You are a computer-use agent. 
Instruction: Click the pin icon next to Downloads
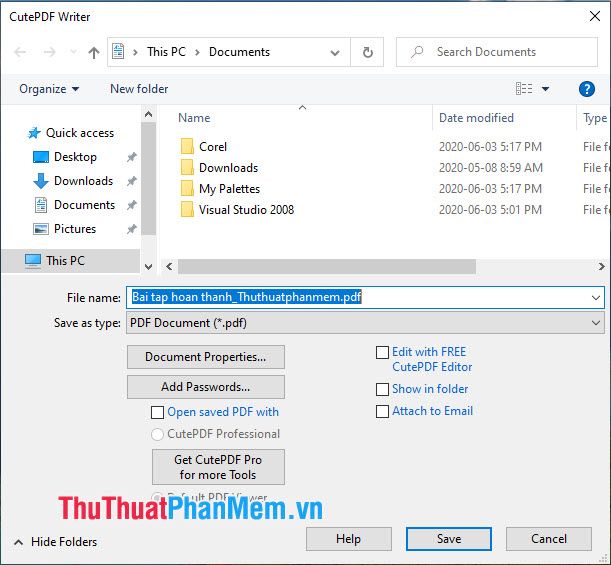[132, 181]
